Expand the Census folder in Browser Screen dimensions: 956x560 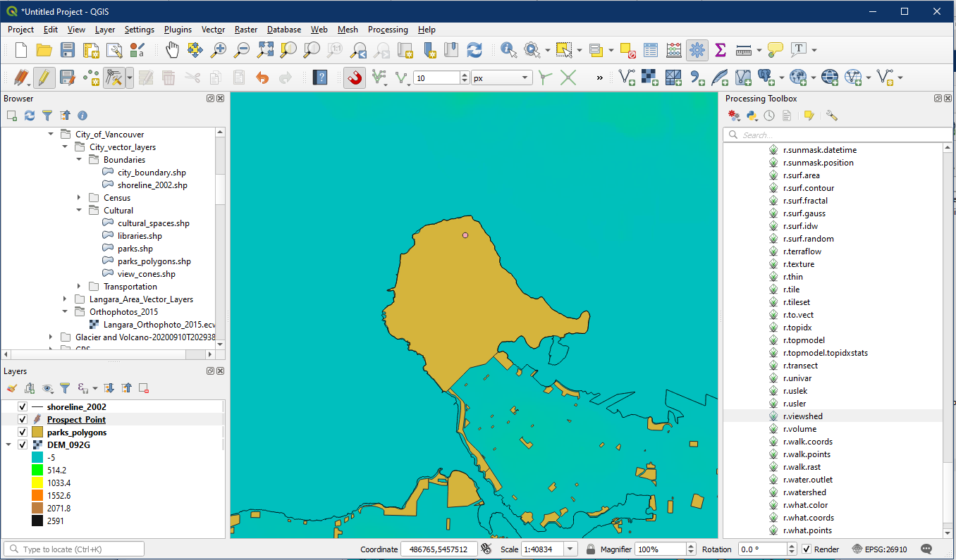coord(80,198)
